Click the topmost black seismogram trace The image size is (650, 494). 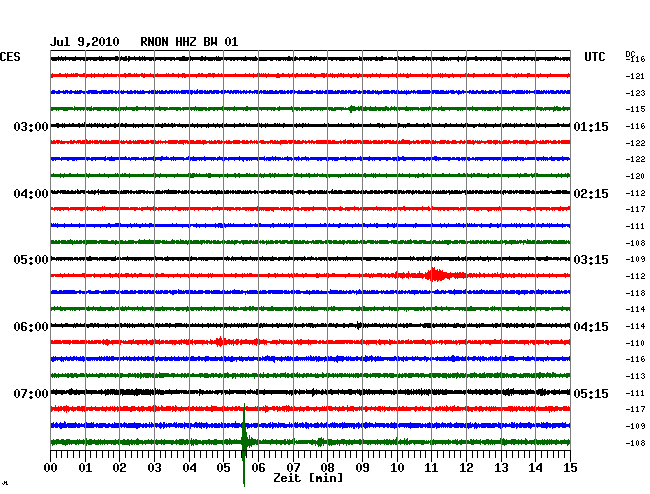310,59
